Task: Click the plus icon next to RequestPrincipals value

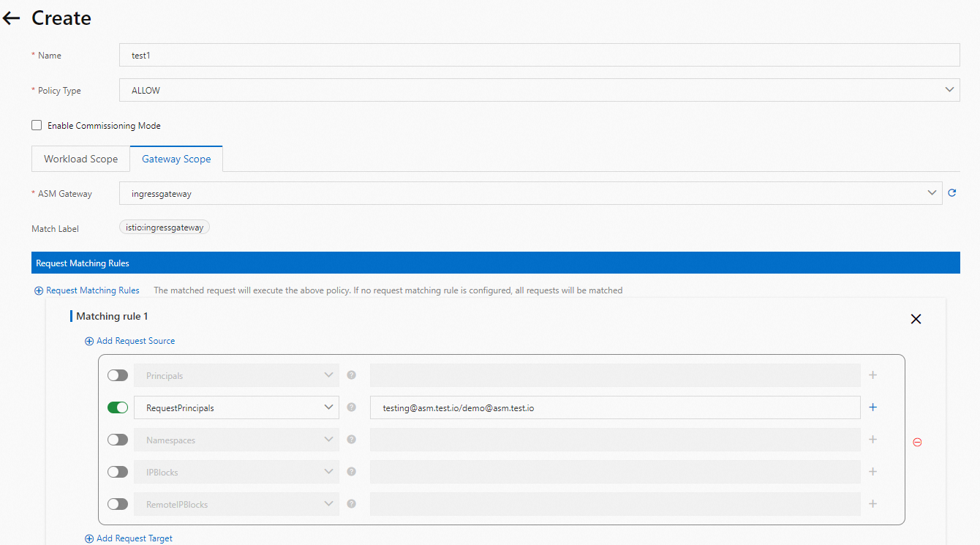Action: (x=872, y=407)
